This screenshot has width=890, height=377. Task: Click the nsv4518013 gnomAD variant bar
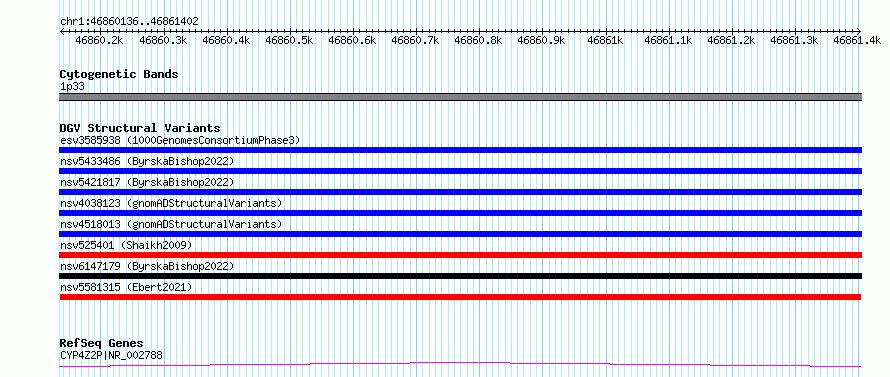[x=460, y=234]
